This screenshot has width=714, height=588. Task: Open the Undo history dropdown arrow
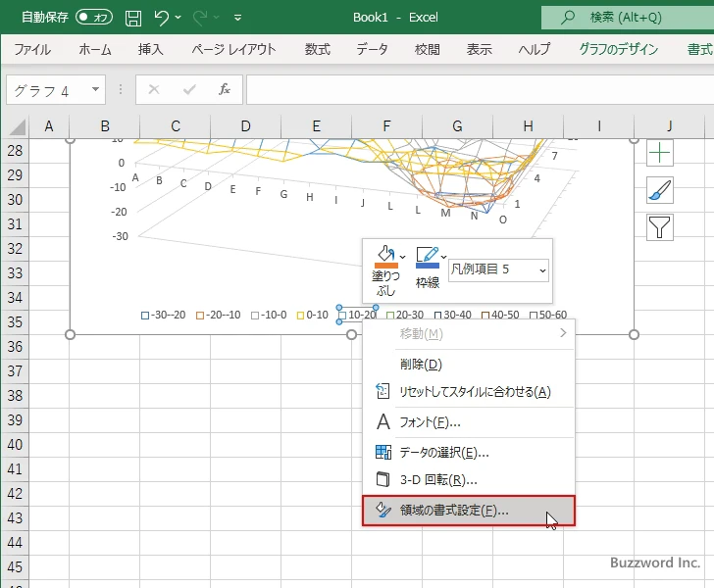click(178, 18)
